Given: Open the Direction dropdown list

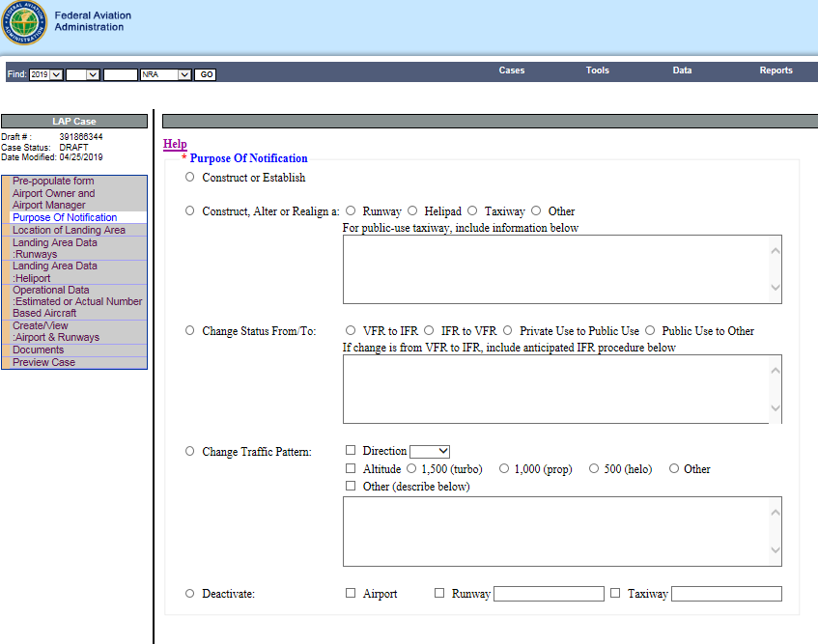Looking at the screenshot, I should (430, 451).
